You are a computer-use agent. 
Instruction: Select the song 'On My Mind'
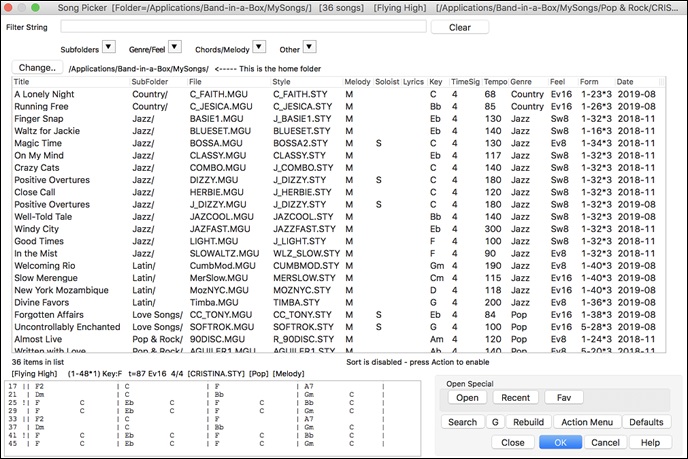tap(338, 155)
